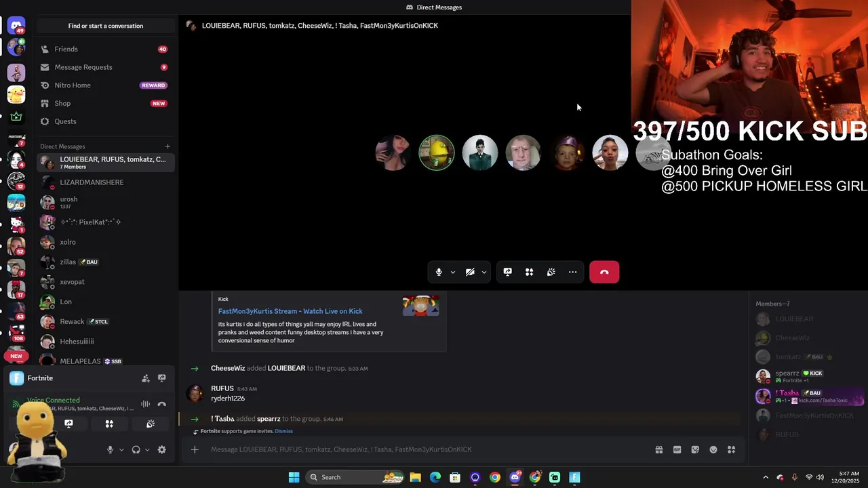Open Message Requests
This screenshot has height=488, width=868.
tap(105, 67)
